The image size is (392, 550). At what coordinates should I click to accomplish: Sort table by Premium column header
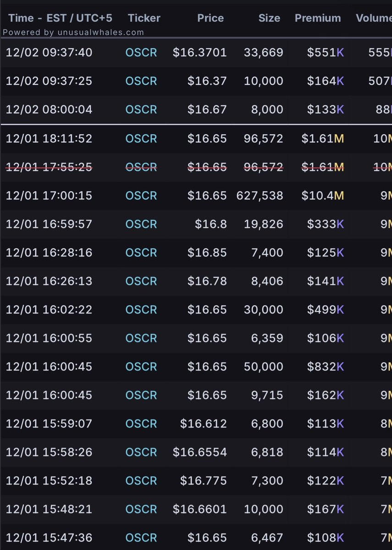(318, 18)
